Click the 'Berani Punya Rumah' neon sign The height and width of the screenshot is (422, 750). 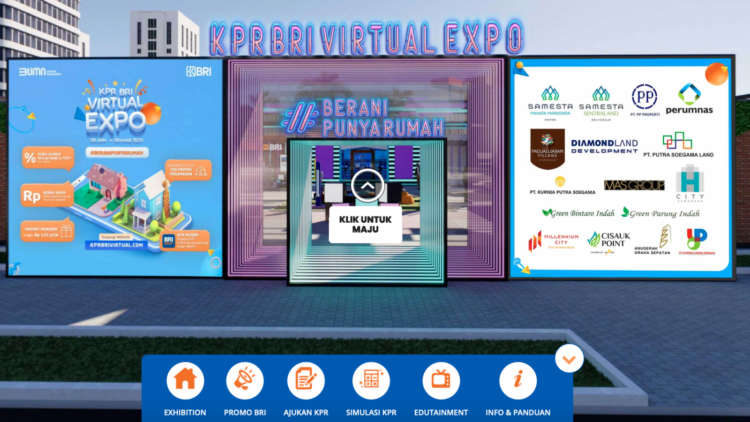[364, 118]
